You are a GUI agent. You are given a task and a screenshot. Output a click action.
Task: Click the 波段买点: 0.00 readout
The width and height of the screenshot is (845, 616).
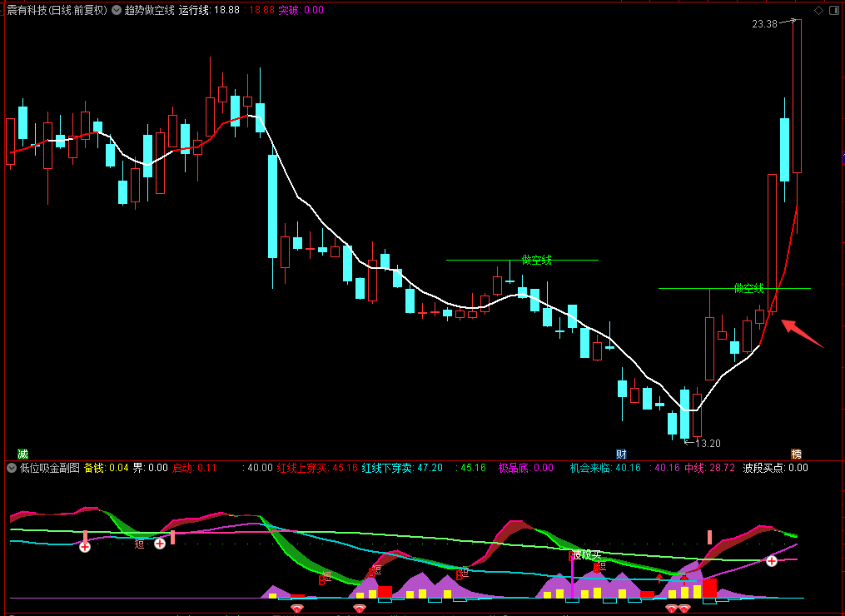tap(775, 468)
